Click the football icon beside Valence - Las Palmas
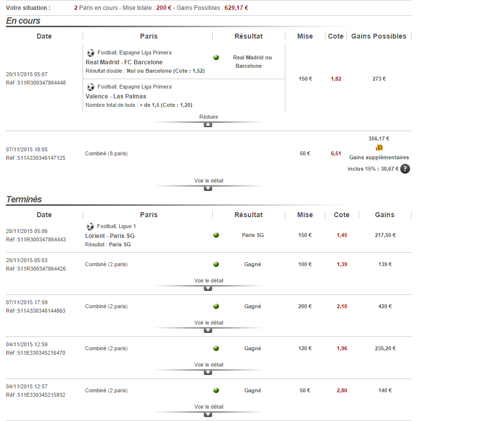Image resolution: width=504 pixels, height=421 pixels. [91, 87]
